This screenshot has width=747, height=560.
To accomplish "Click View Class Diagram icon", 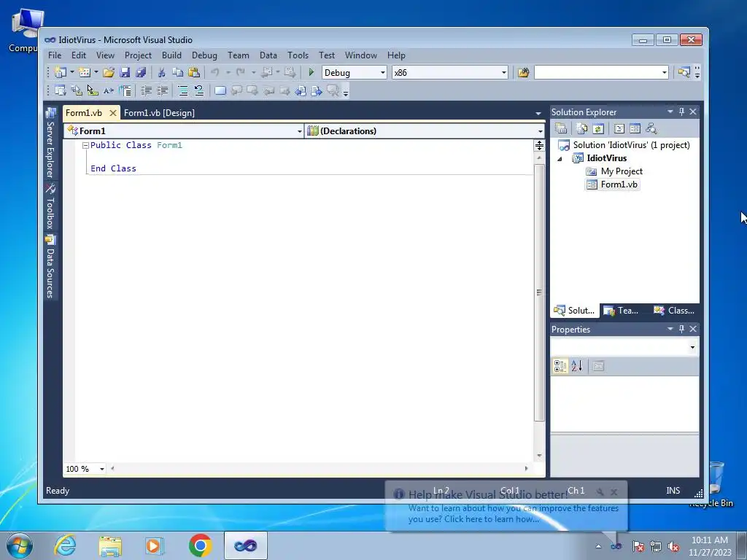I will point(651,128).
